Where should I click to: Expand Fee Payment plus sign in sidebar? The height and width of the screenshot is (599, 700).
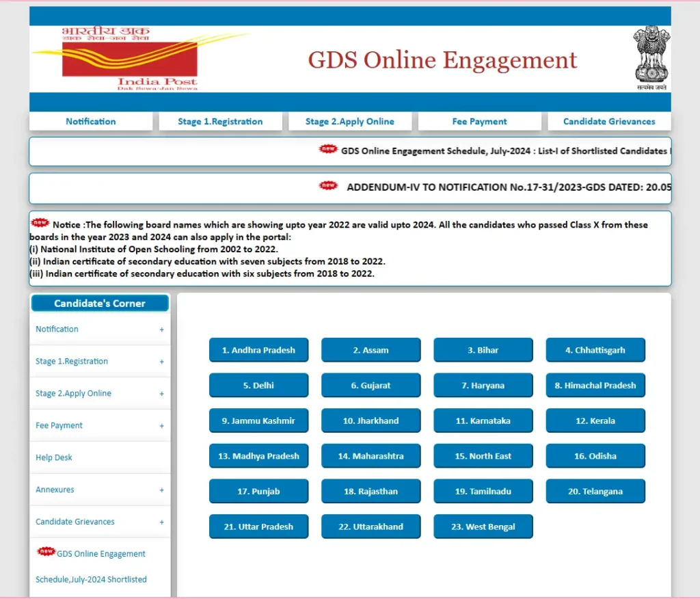point(161,426)
